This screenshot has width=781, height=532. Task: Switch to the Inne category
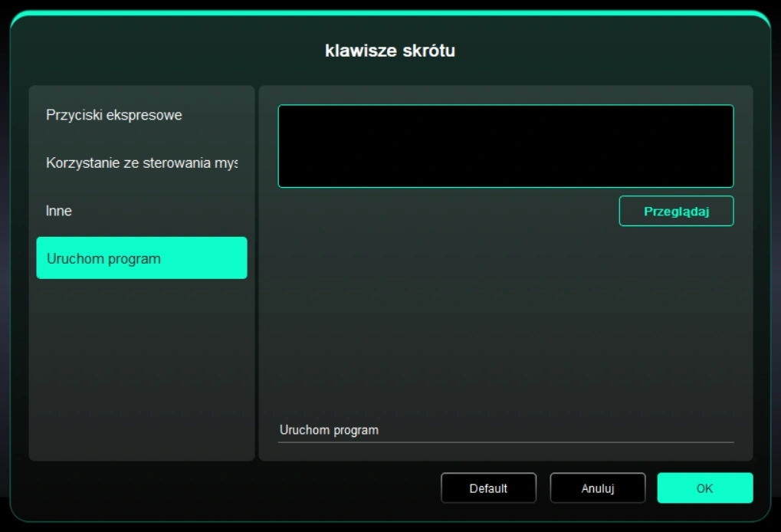click(x=59, y=211)
